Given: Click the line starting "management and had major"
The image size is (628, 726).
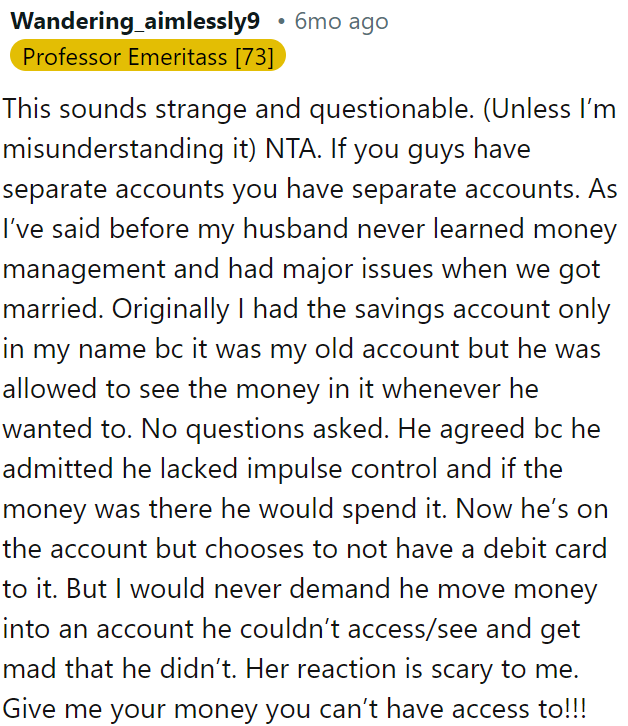Looking at the screenshot, I should click(301, 269).
